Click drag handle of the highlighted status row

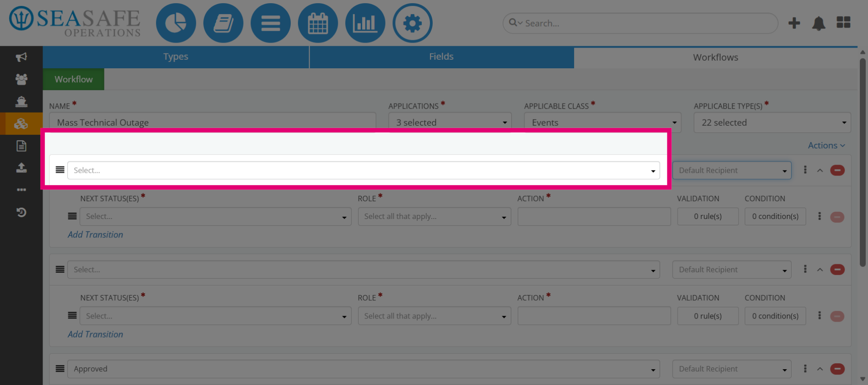(60, 170)
